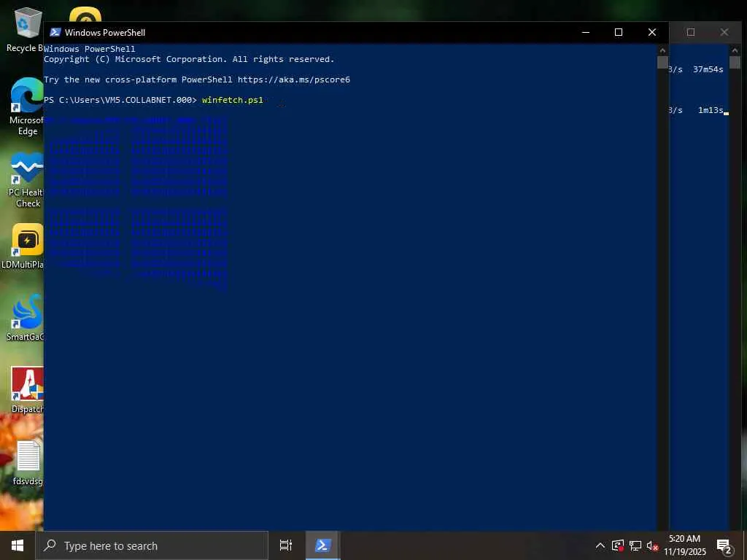Select the fdsvdsg text file icon

tap(28, 463)
